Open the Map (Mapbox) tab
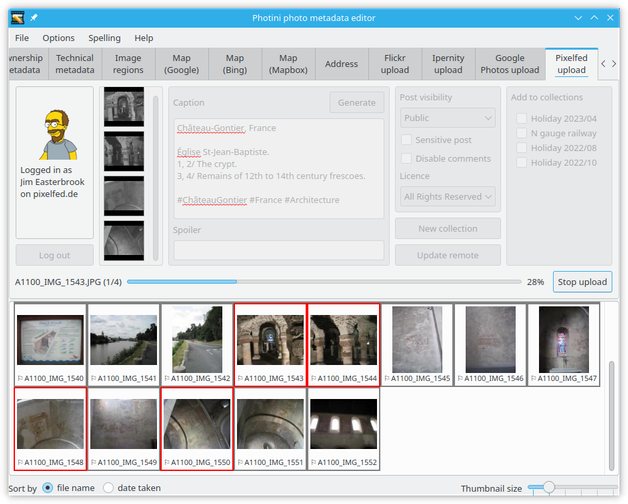 288,64
